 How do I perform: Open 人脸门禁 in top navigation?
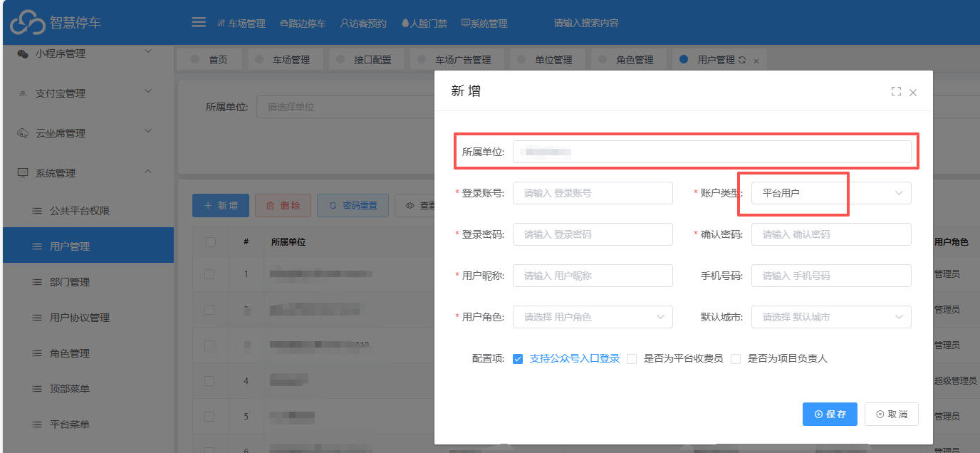[x=424, y=24]
